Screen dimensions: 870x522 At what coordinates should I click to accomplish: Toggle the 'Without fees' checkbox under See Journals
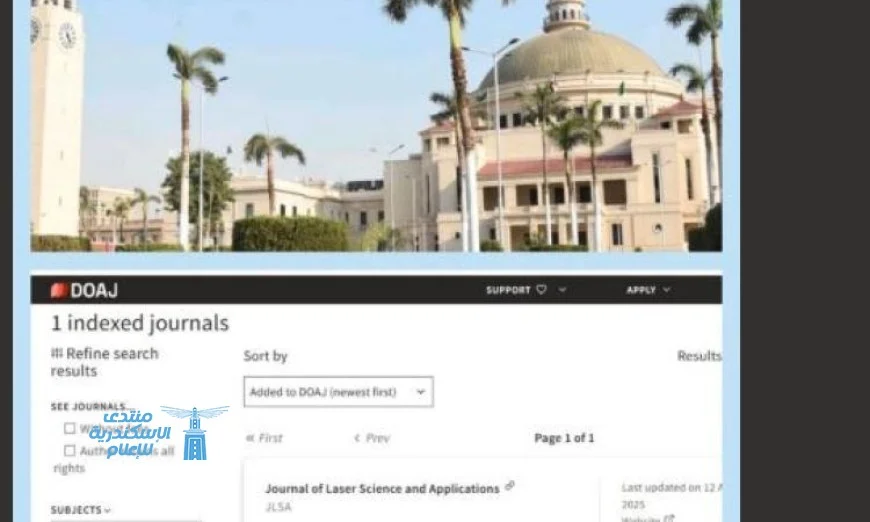pos(69,428)
